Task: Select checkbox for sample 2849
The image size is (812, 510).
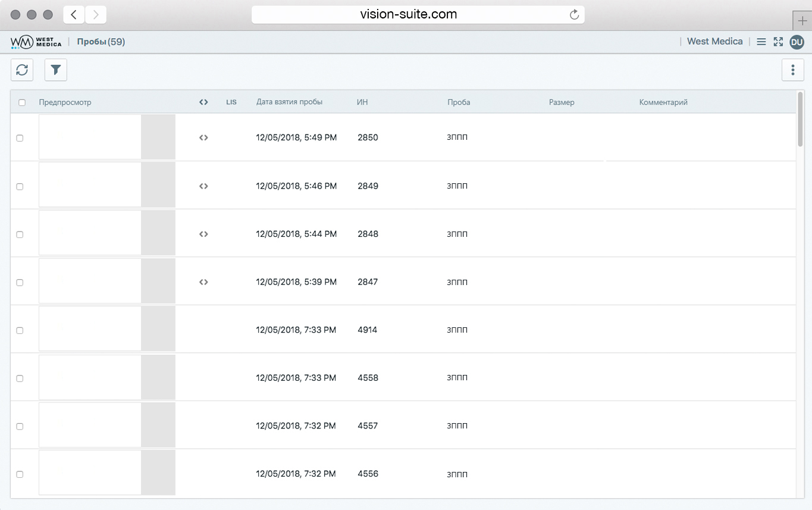Action: pos(20,186)
